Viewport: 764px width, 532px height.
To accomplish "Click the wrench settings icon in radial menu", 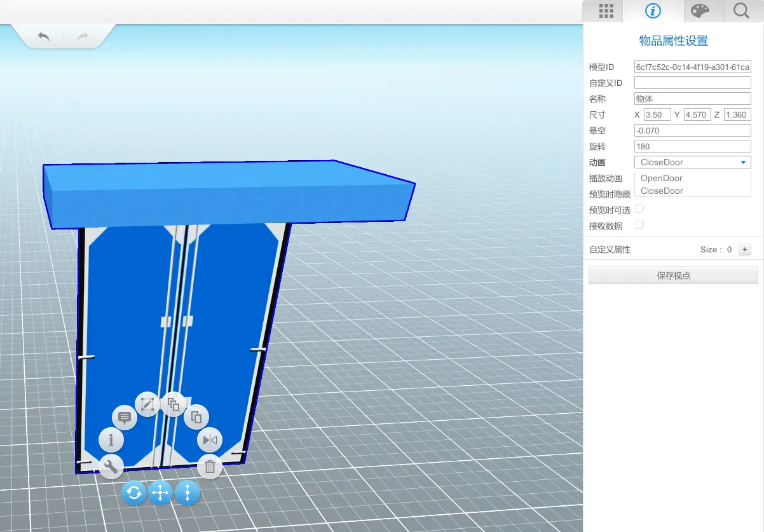I will point(111,467).
